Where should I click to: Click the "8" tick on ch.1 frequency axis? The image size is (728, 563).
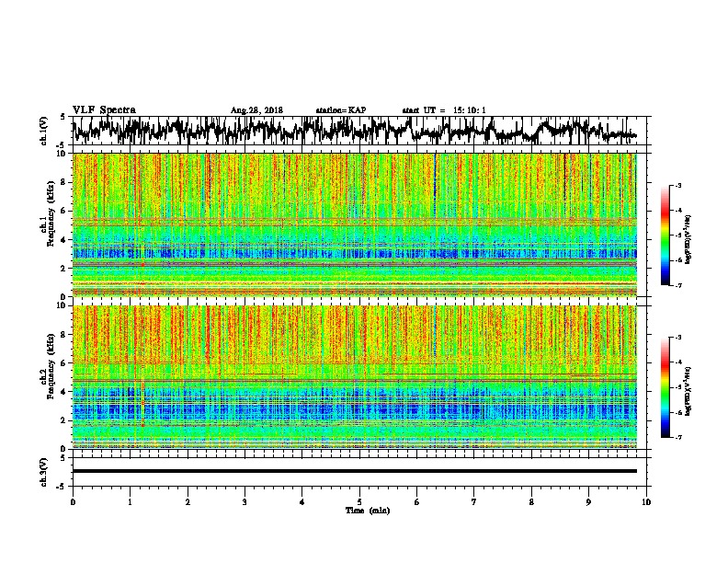pyautogui.click(x=63, y=182)
